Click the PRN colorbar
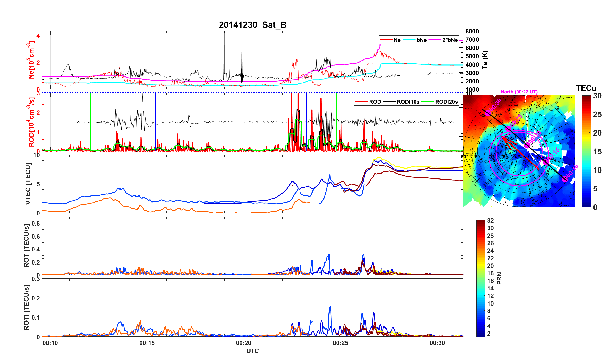 [x=480, y=278]
